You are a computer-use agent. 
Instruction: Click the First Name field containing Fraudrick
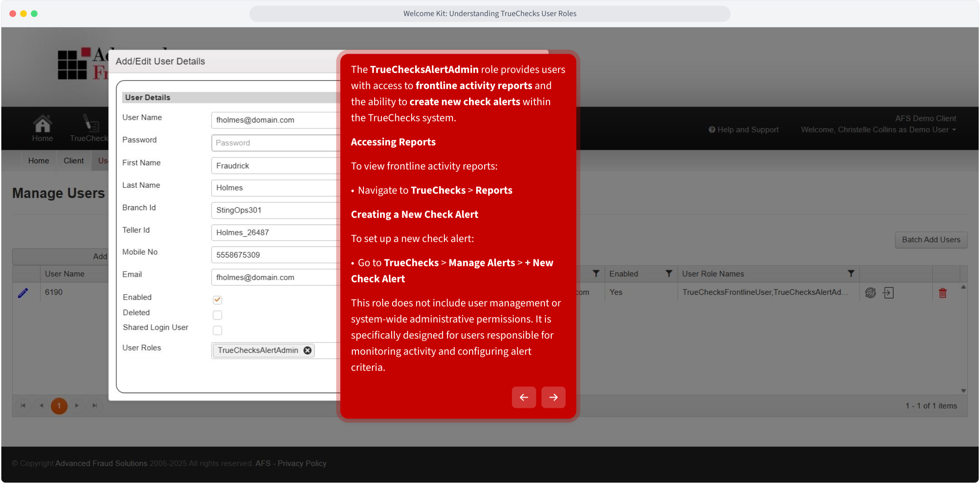[276, 165]
